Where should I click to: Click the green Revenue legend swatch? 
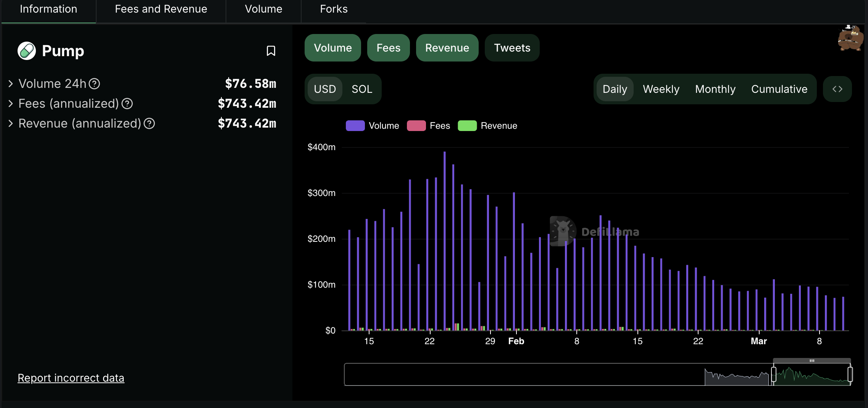click(467, 126)
